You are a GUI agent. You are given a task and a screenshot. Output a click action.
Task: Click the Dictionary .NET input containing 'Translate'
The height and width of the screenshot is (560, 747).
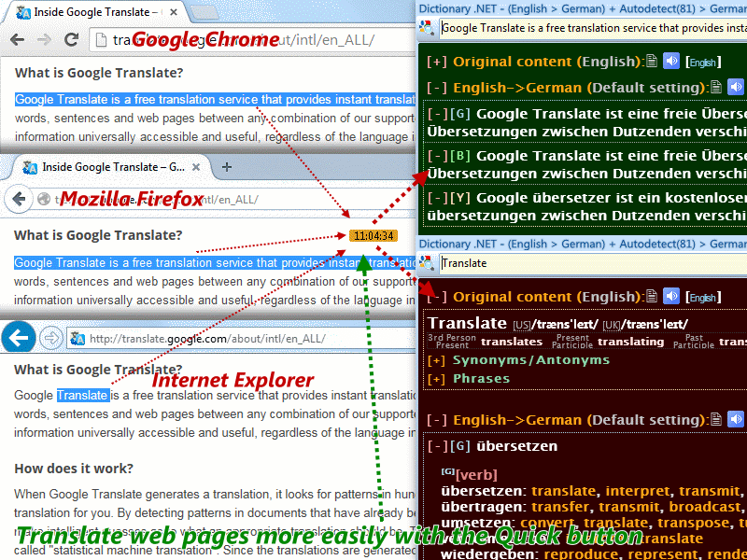[593, 263]
